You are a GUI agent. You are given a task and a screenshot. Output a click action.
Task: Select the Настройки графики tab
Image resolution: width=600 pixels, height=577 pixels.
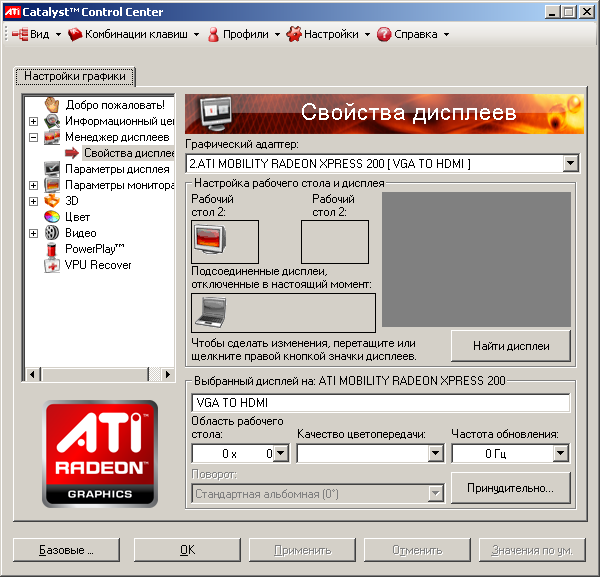point(75,76)
